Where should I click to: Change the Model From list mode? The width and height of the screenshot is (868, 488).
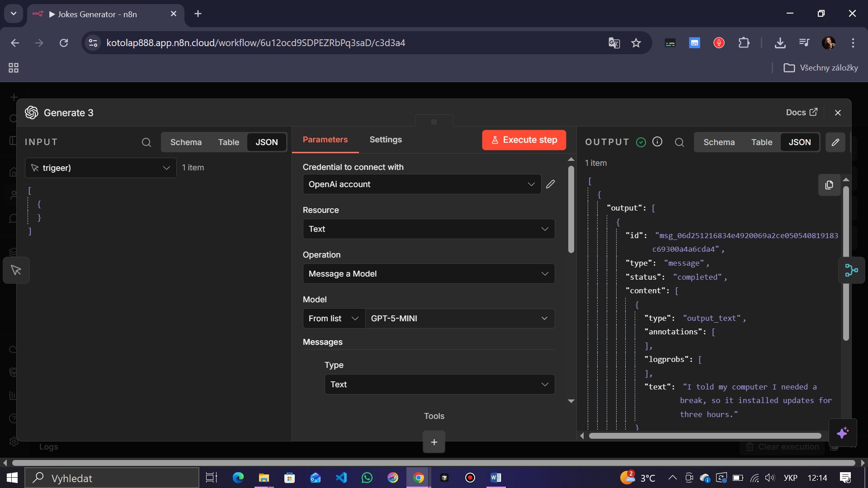334,319
